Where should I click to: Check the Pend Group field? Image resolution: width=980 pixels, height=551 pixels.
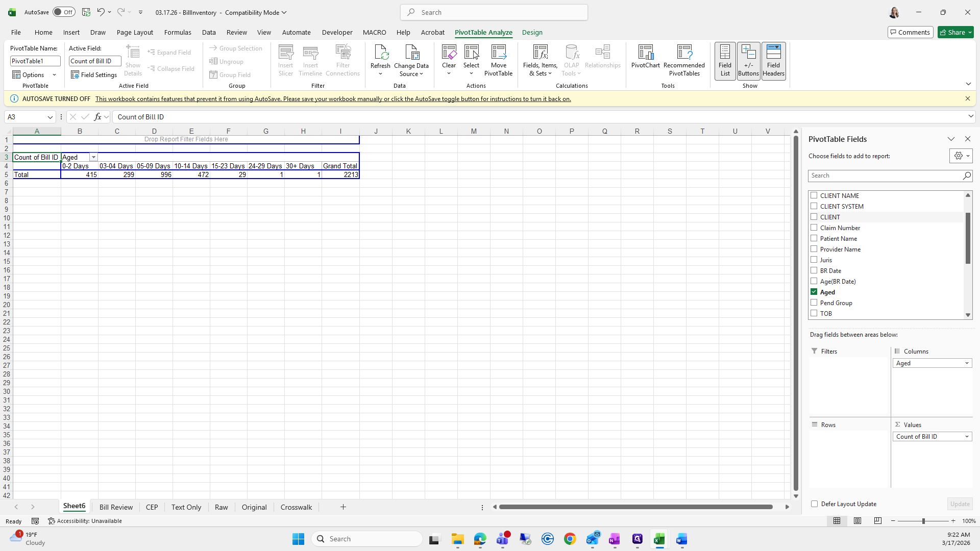click(x=814, y=303)
